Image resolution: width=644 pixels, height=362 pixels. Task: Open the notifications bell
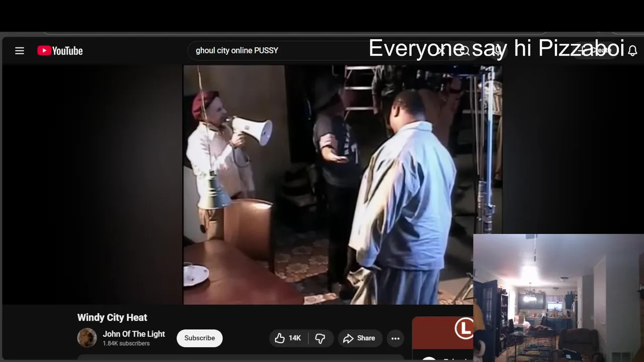(x=632, y=51)
